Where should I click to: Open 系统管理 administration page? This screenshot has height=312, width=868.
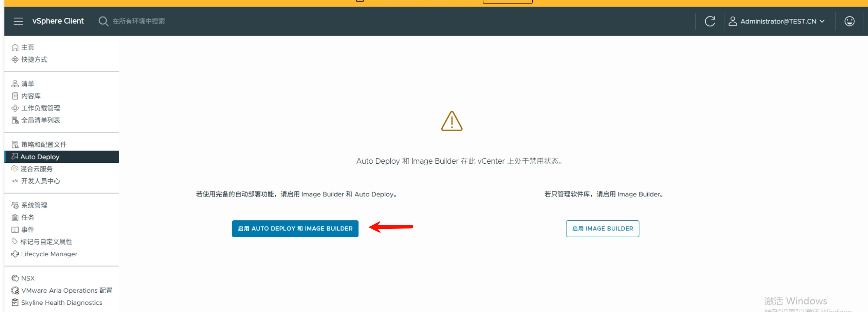click(x=34, y=205)
